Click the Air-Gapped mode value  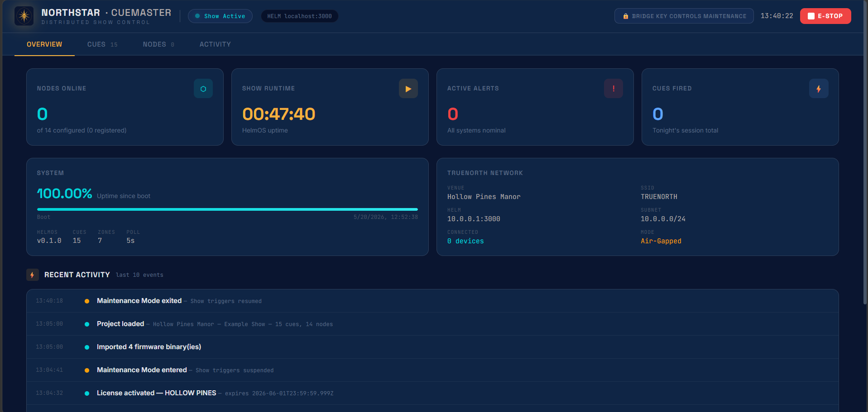[661, 241]
